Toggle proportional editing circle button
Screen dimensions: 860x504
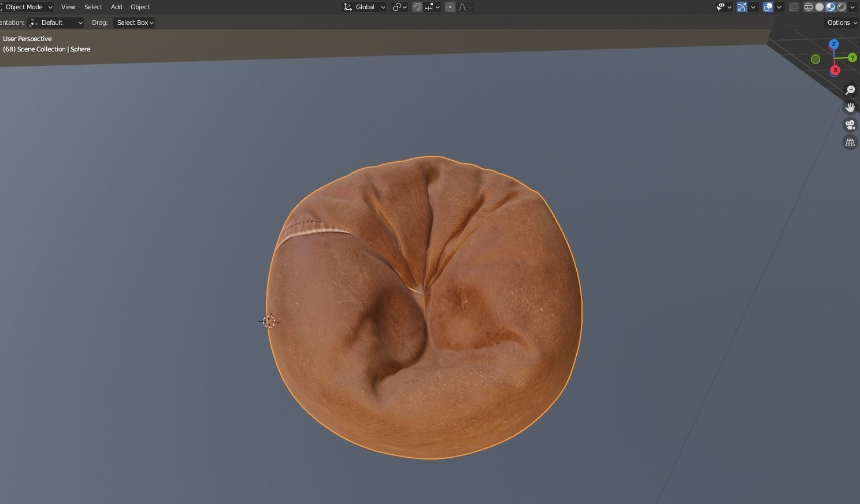pos(450,7)
